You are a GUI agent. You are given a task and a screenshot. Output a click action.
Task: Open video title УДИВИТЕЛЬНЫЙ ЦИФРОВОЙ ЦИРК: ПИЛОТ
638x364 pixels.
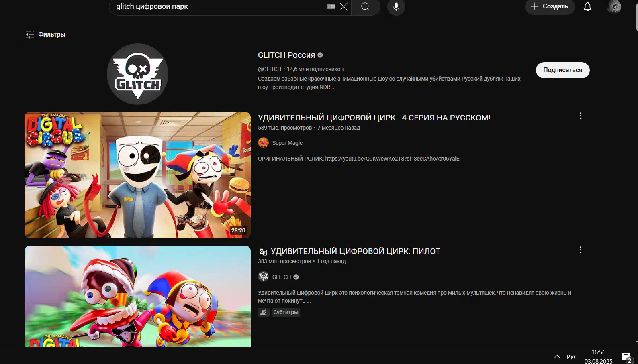coord(356,251)
